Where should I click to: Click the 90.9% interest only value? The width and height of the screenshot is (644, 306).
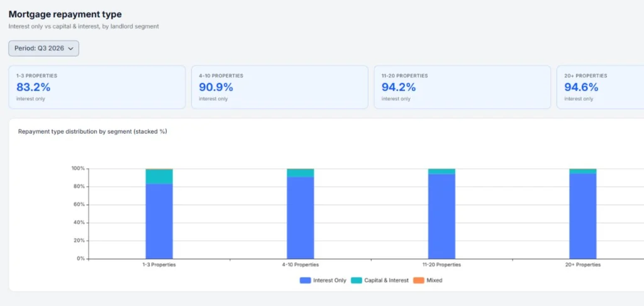click(x=216, y=87)
